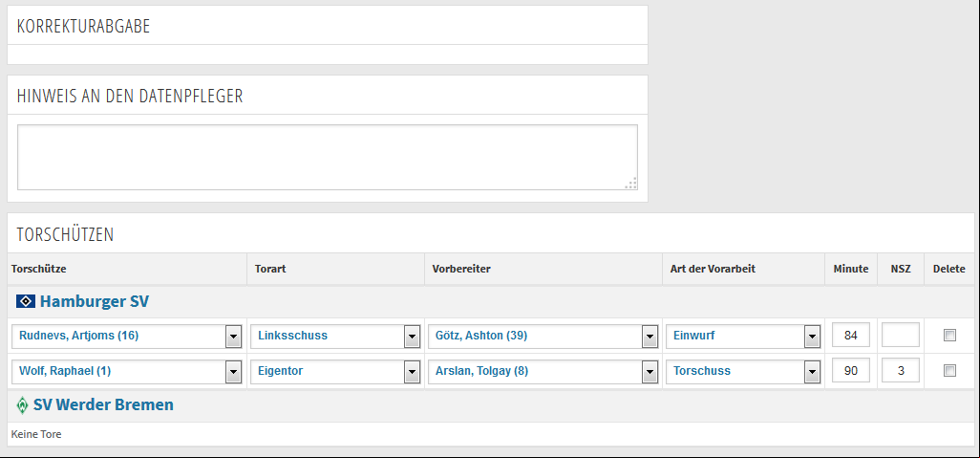Open the SV Werder Bremen team link

point(103,404)
